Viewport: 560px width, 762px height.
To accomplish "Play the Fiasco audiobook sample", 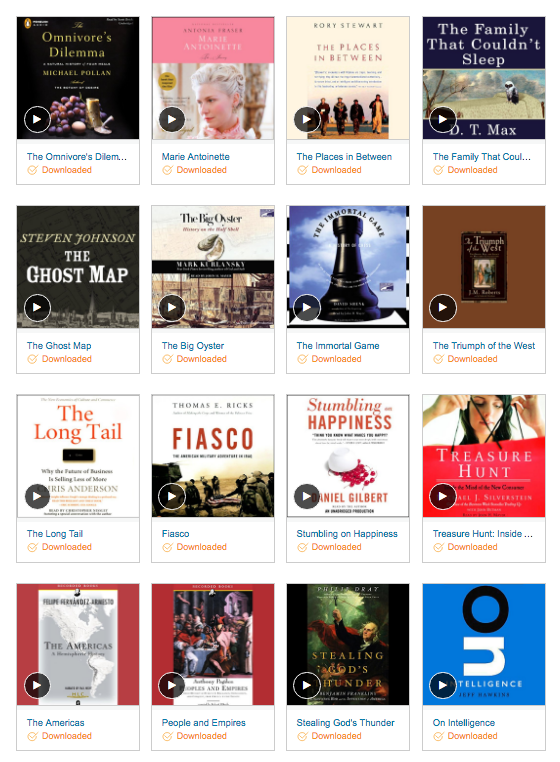I will 172,496.
